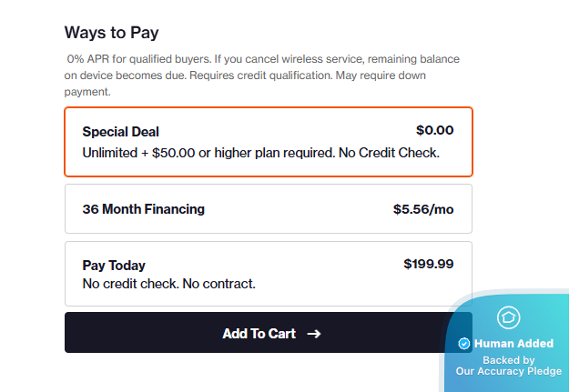
Task: Click the 0% APR disclaimer text
Action: (x=262, y=75)
